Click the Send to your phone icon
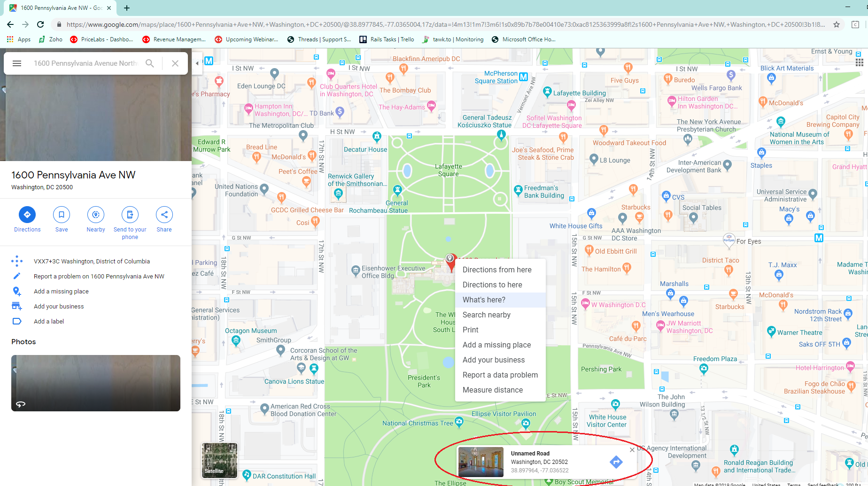This screenshot has height=486, width=868. click(130, 215)
